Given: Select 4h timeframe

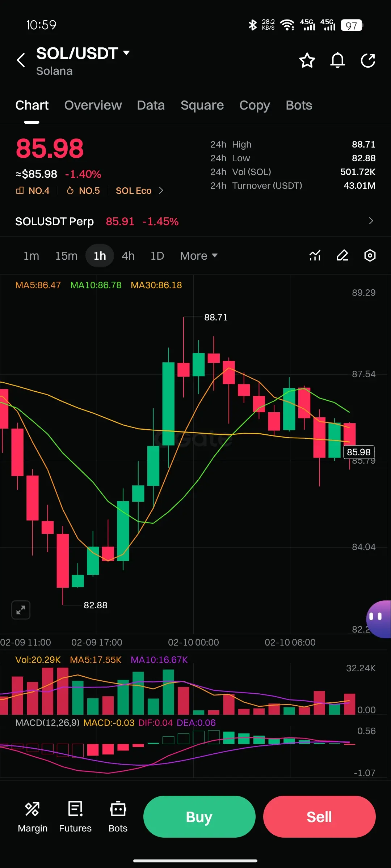Looking at the screenshot, I should [128, 256].
